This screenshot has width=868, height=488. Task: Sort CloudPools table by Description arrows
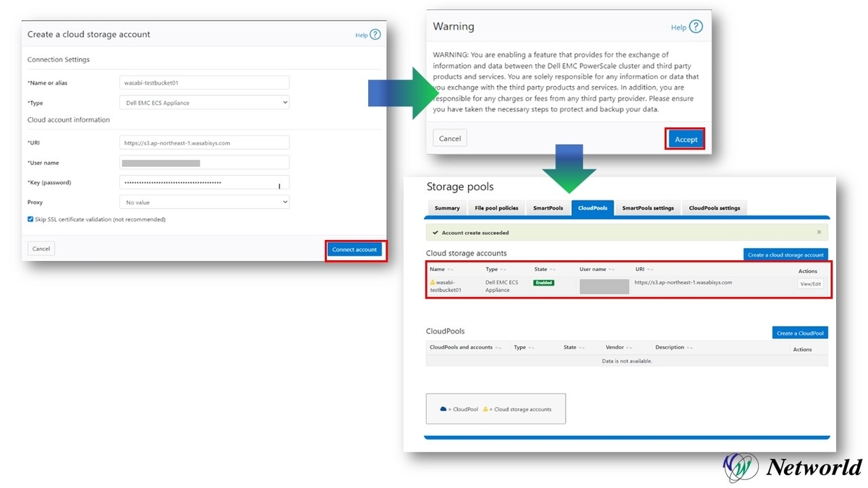pyautogui.click(x=690, y=348)
